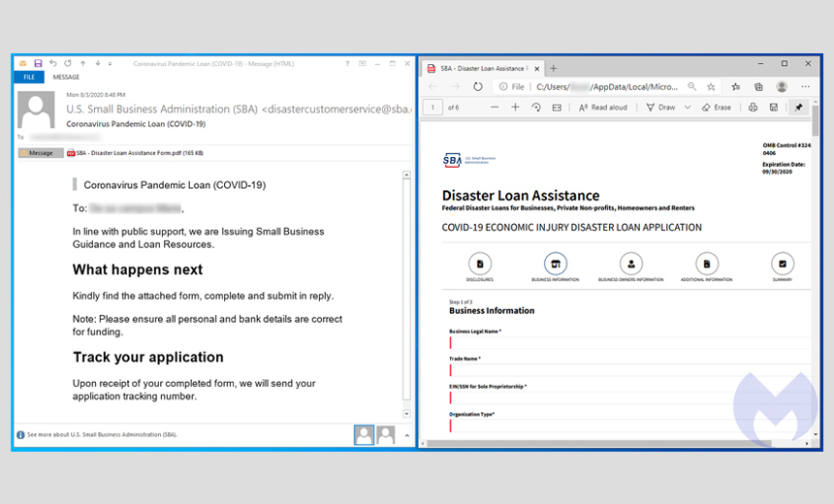Image resolution: width=834 pixels, height=504 pixels.
Task: Go to previous item with the up arrow
Action: [x=83, y=63]
